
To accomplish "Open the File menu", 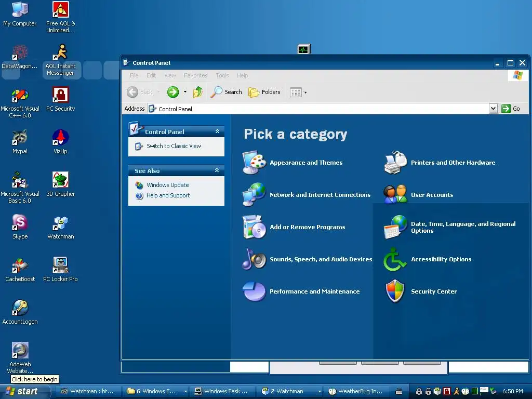I will (134, 75).
